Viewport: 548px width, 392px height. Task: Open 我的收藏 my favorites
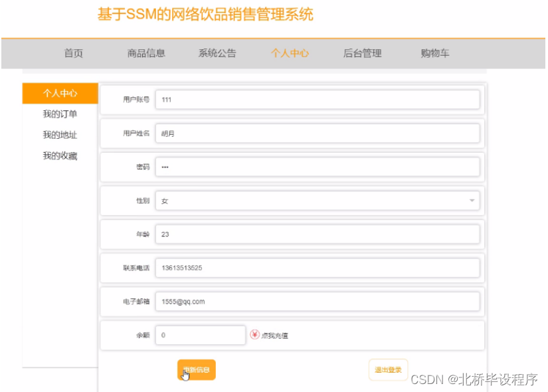pyautogui.click(x=60, y=155)
